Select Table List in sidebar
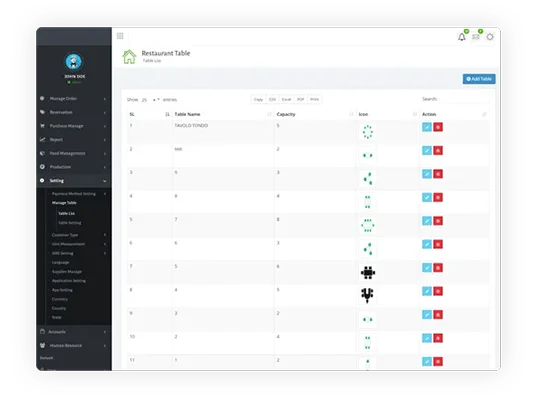Screen dimensions: 555x397 click(67, 213)
